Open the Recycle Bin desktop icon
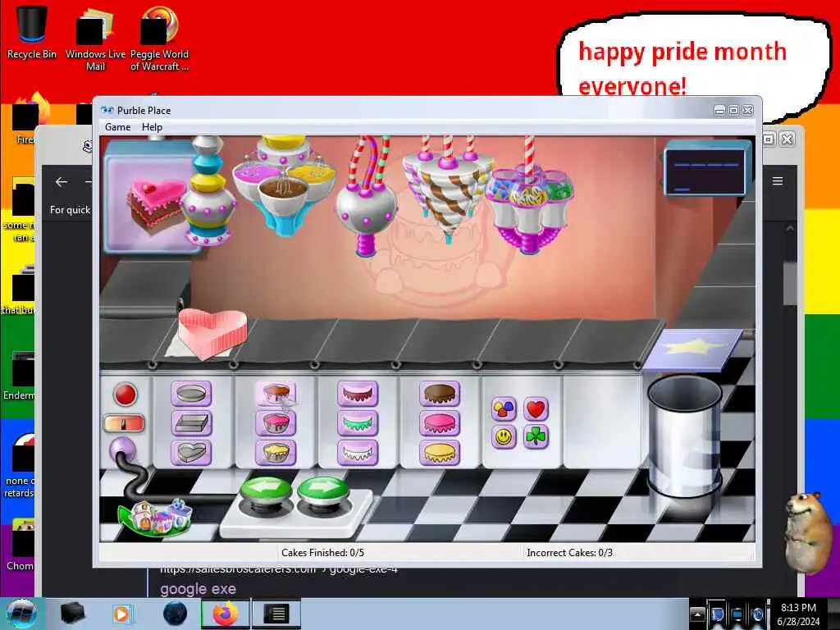Viewport: 840px width, 630px height. pos(32,32)
